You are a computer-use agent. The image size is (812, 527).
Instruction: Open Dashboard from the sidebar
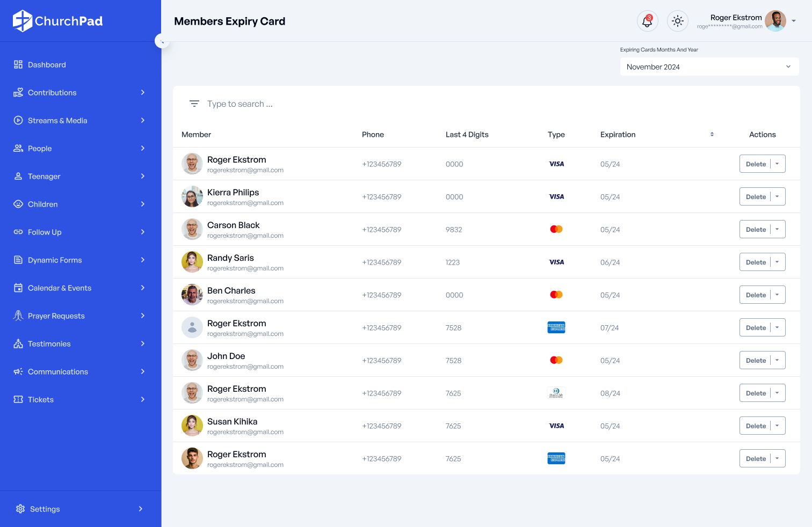(x=47, y=65)
